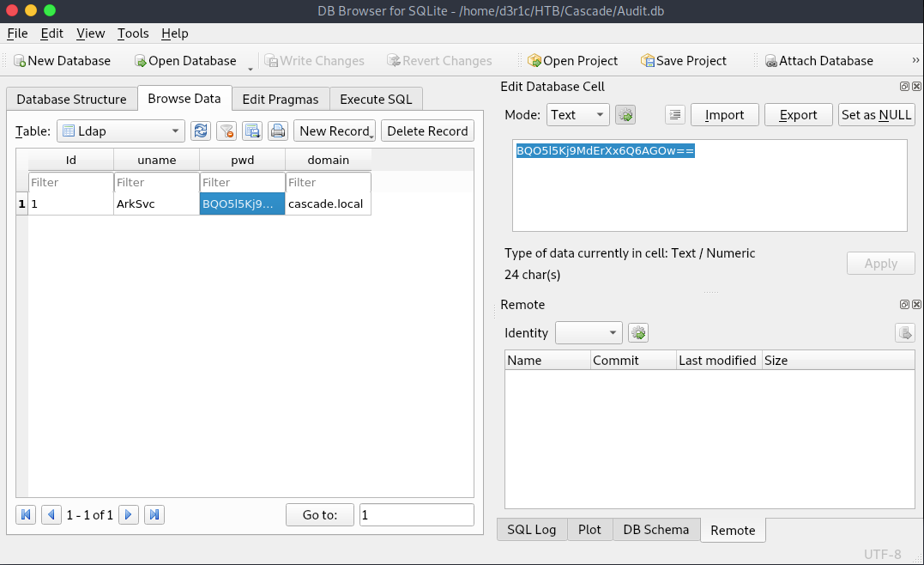
Task: Switch to the Execute SQL tab
Action: coord(376,99)
